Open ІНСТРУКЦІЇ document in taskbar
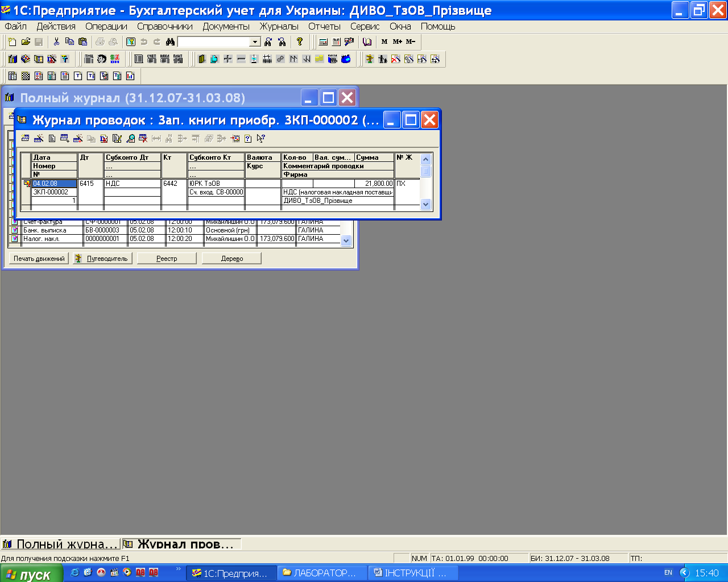 click(x=413, y=573)
